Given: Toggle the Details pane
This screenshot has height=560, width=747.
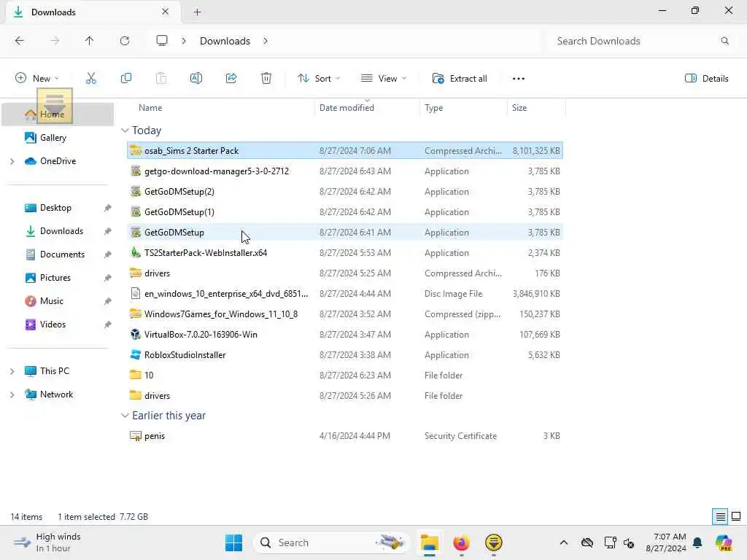Looking at the screenshot, I should (x=706, y=79).
